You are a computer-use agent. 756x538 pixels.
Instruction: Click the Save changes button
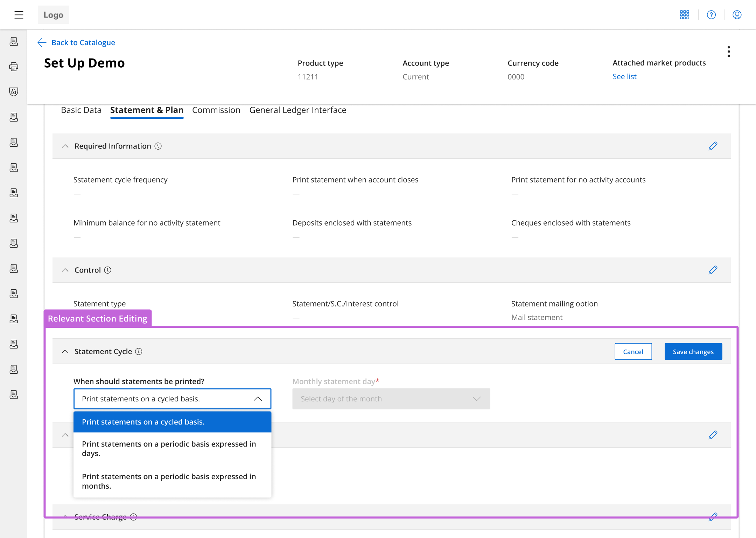(x=693, y=351)
